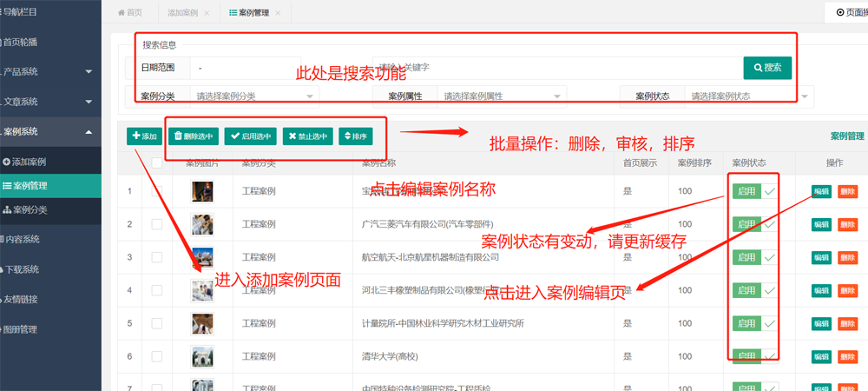Check the checkbox for row 4

(156, 290)
